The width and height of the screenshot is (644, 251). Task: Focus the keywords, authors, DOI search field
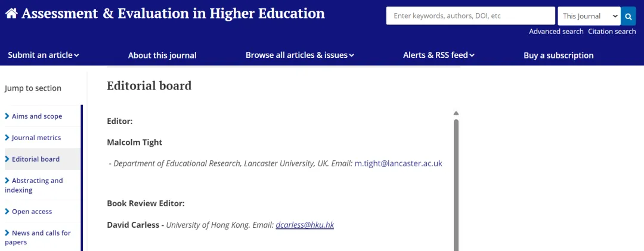pos(470,16)
